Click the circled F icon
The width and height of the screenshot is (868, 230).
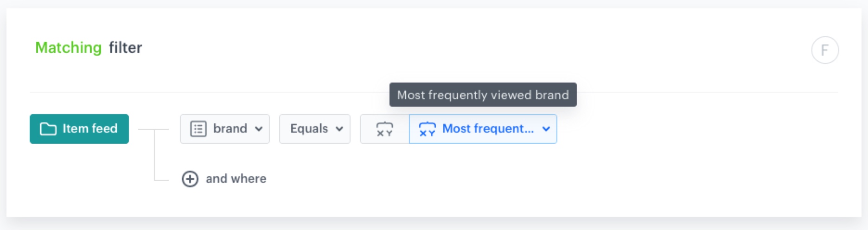(825, 50)
